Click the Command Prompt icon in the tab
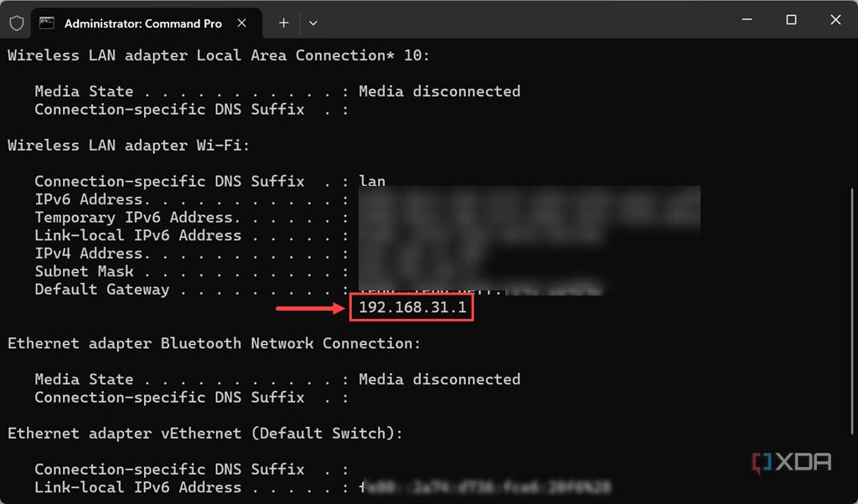This screenshot has width=858, height=504. tap(46, 23)
